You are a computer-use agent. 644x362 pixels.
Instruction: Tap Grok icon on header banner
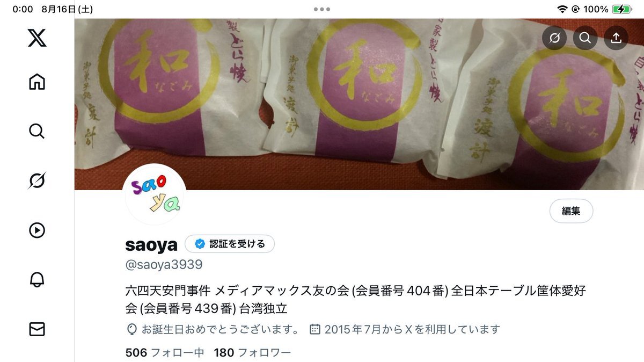[554, 38]
